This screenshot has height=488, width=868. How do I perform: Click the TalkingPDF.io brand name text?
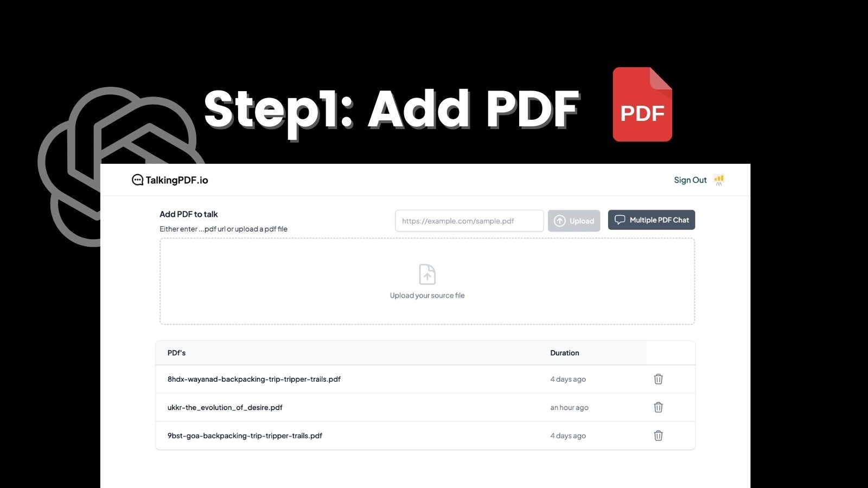coord(177,180)
